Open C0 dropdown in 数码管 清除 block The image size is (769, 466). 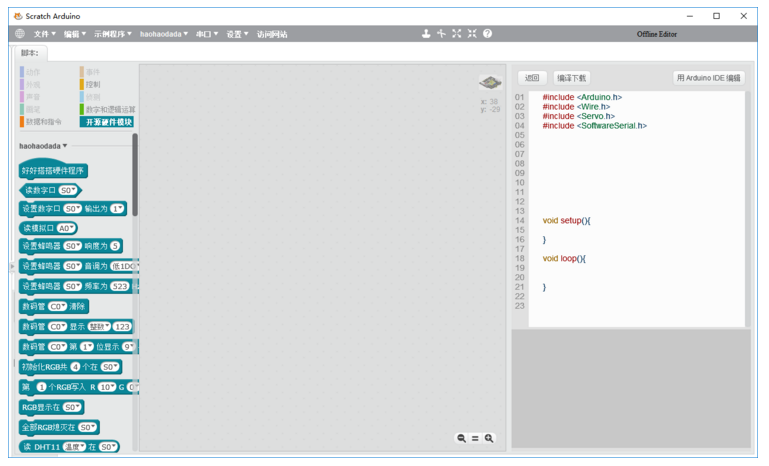tap(57, 306)
